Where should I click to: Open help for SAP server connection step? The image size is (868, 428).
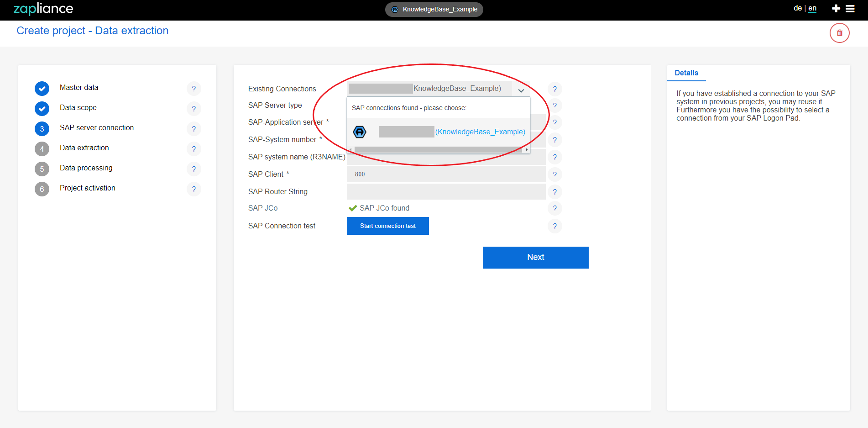click(x=194, y=129)
